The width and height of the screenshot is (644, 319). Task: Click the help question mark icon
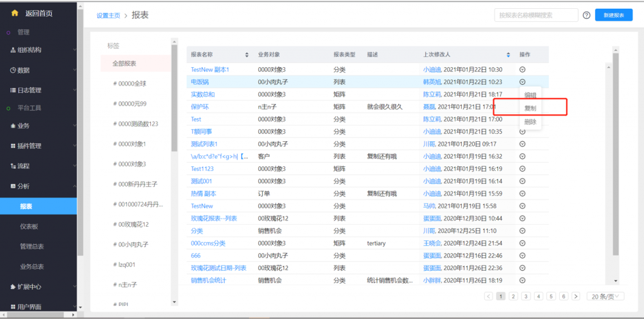tap(586, 15)
